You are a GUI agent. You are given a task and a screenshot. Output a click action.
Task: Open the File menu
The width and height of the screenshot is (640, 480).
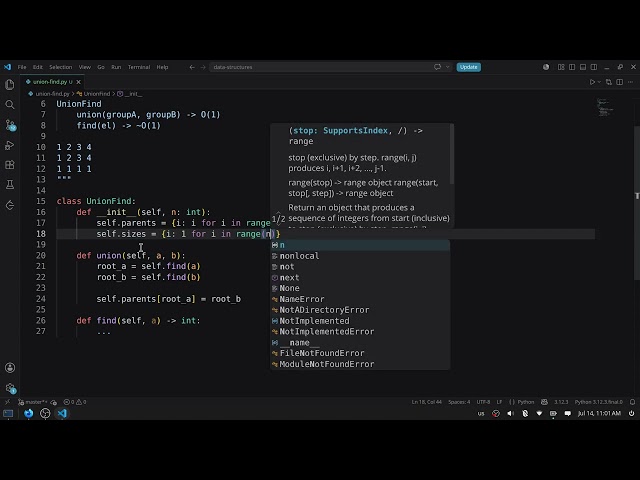pyautogui.click(x=22, y=67)
